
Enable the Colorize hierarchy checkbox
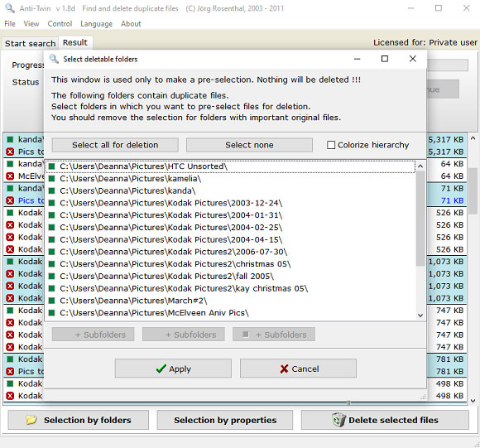coord(331,145)
